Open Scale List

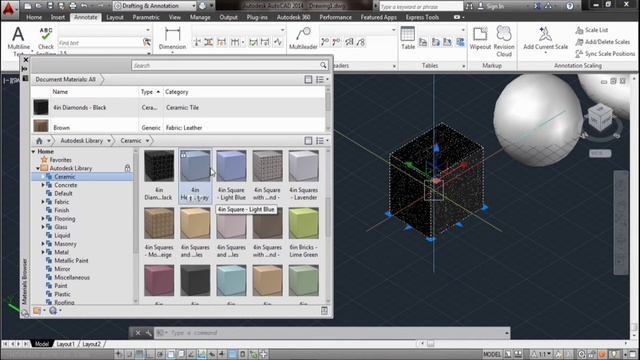[592, 30]
